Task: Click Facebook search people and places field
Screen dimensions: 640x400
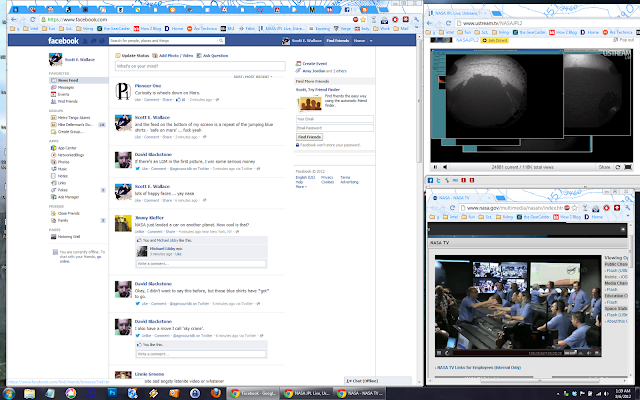Action: coord(163,41)
